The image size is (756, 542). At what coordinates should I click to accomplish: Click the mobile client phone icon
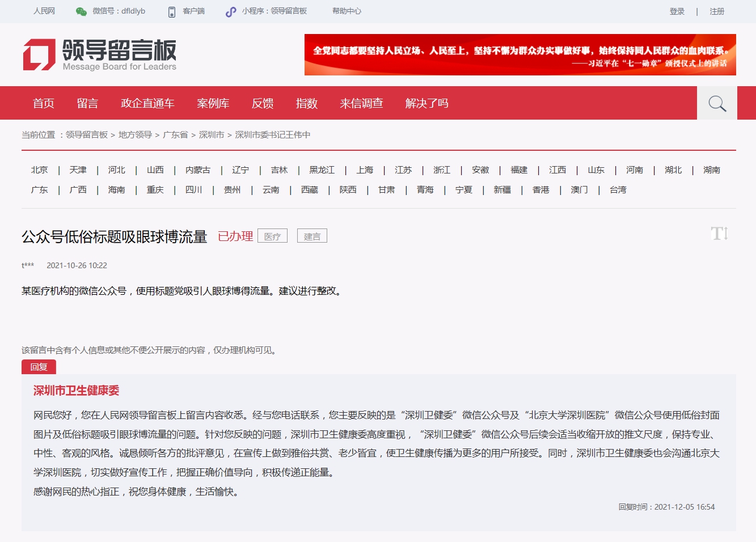coord(172,11)
